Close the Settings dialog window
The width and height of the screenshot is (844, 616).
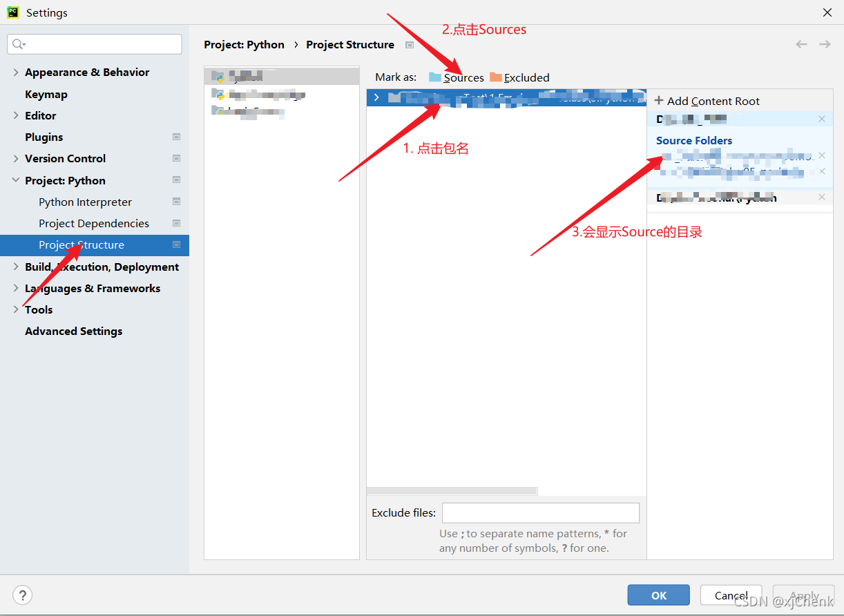pyautogui.click(x=827, y=12)
